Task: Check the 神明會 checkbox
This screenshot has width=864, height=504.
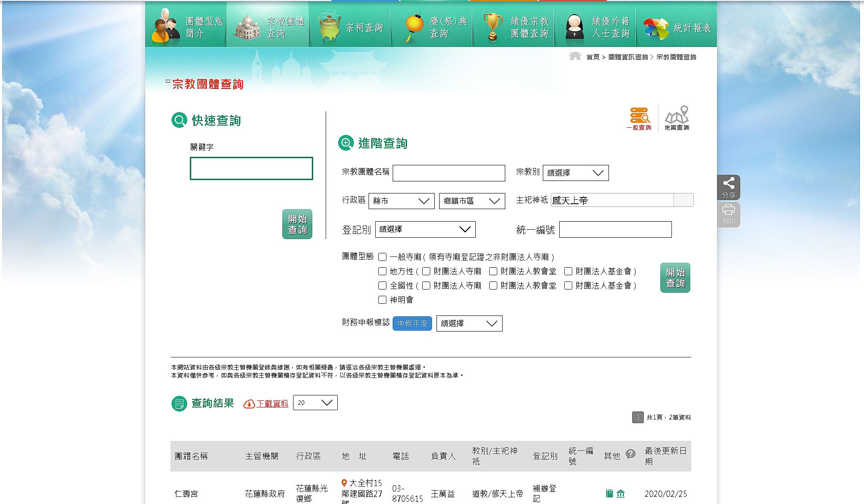Action: [382, 300]
